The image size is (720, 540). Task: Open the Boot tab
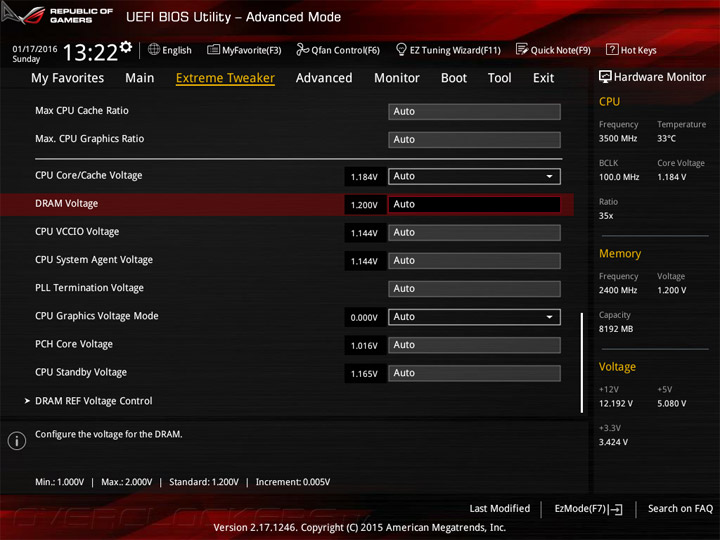point(454,78)
